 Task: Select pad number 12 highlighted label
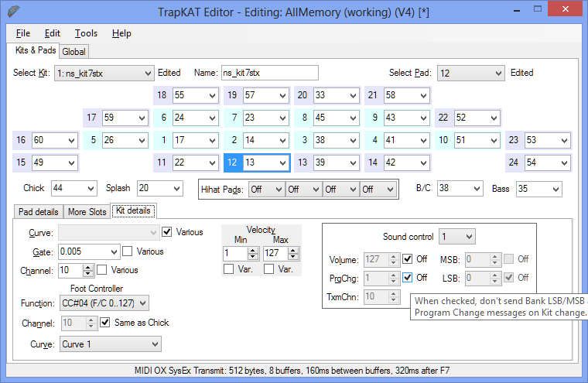[x=233, y=162]
